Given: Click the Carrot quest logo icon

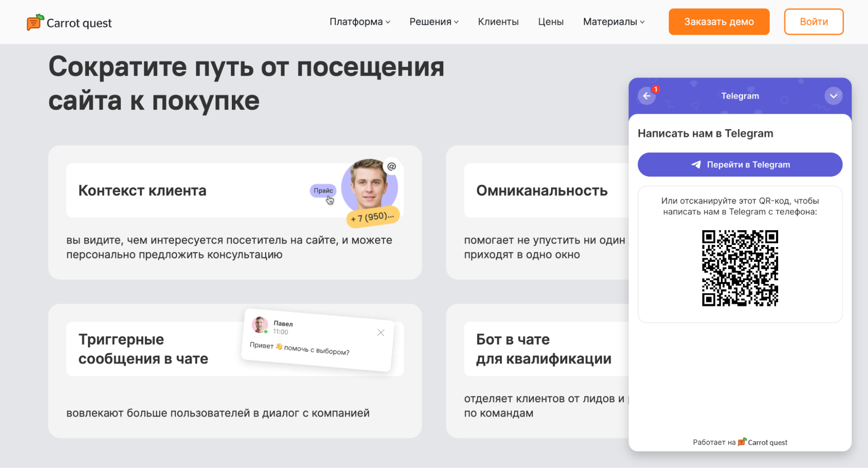Looking at the screenshot, I should point(35,22).
